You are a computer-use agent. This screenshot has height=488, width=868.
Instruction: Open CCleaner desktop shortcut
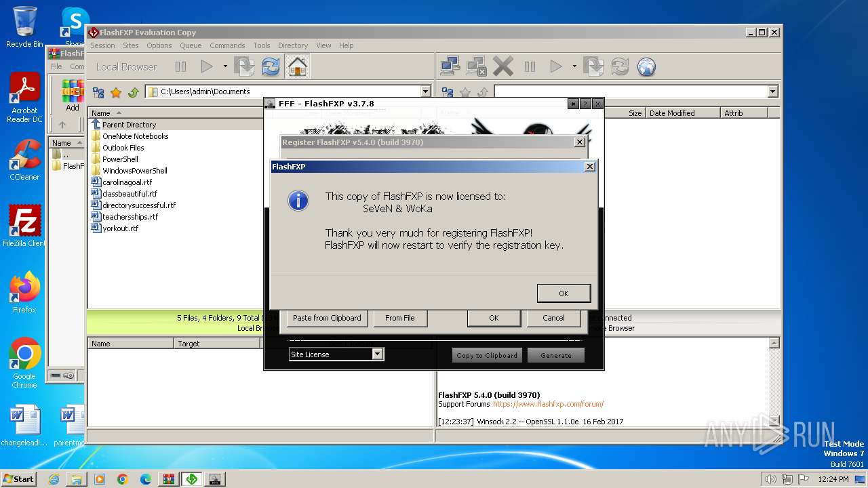point(24,160)
